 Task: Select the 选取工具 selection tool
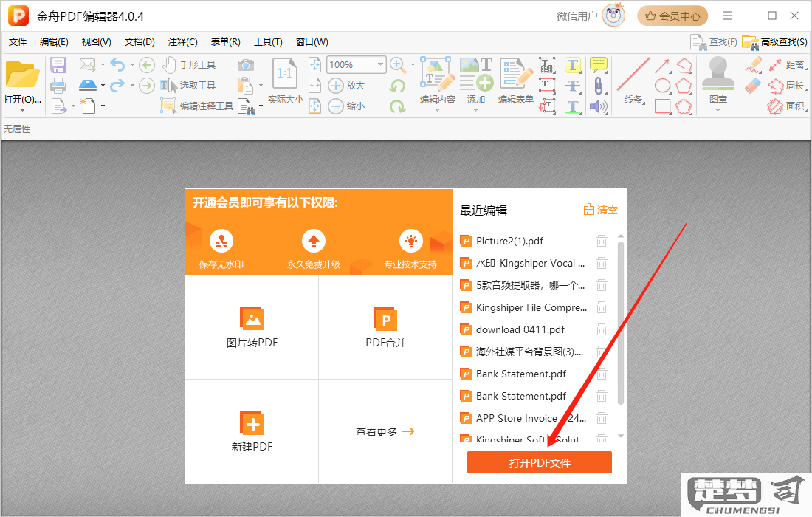tap(187, 86)
